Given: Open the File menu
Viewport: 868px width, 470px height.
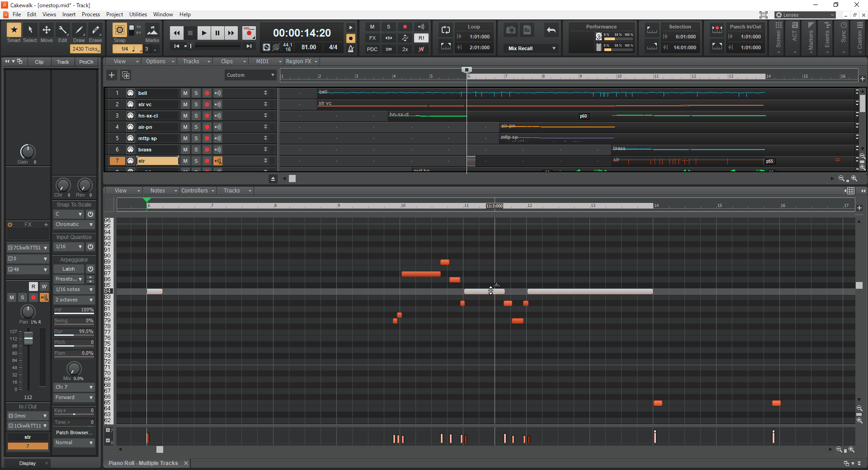Looking at the screenshot, I should pyautogui.click(x=17, y=14).
